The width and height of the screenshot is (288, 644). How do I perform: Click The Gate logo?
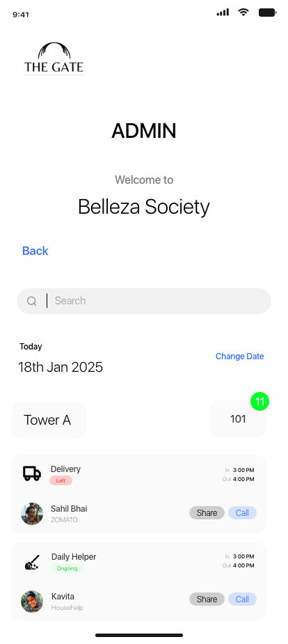coord(54,58)
